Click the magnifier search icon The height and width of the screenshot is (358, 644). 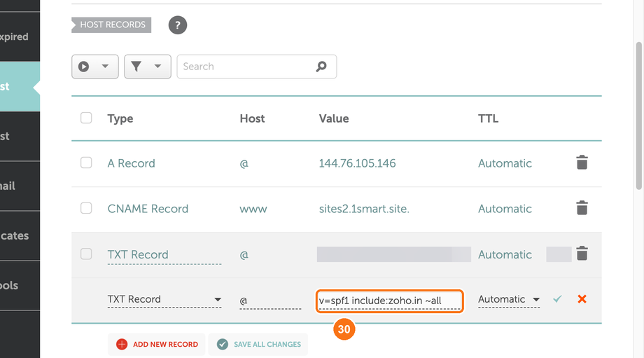321,66
